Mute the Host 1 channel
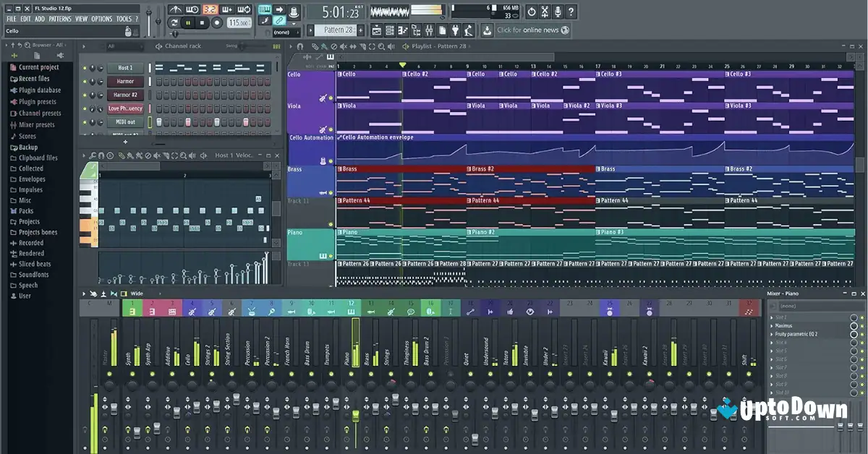 coord(85,68)
